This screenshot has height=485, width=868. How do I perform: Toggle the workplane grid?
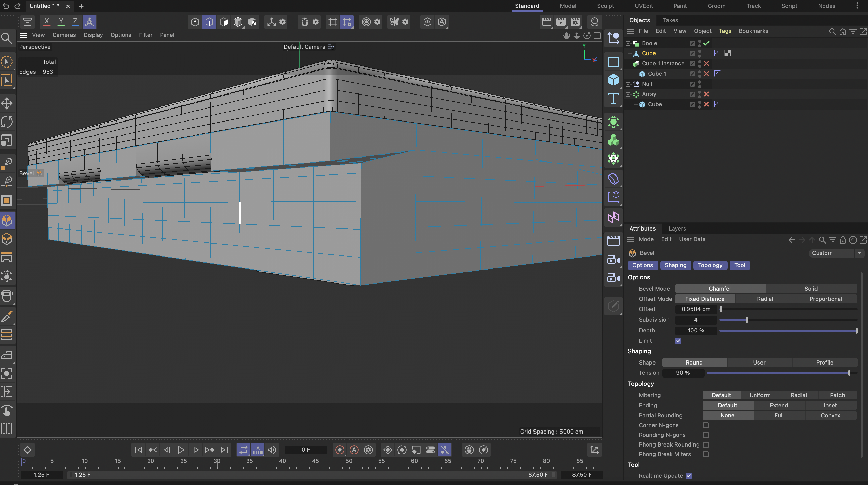(333, 22)
